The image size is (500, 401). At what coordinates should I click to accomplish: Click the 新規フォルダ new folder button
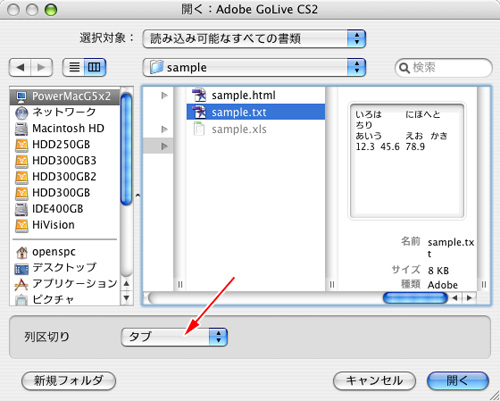pos(69,381)
